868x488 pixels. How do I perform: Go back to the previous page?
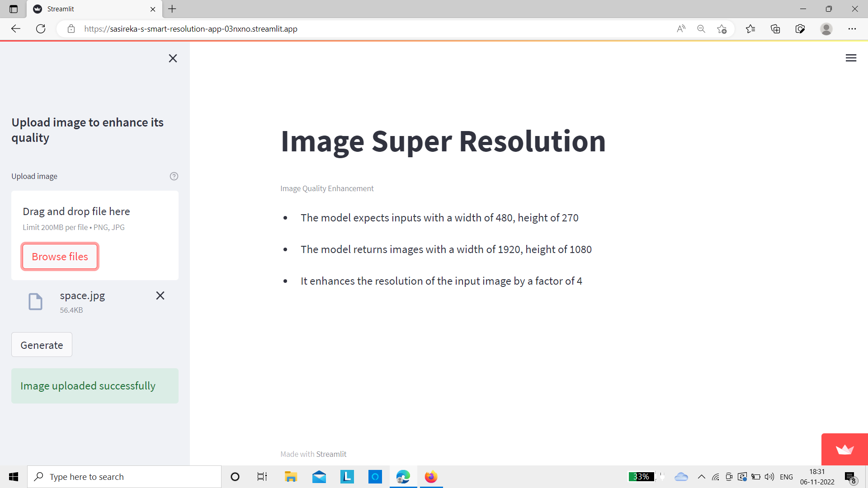(16, 29)
